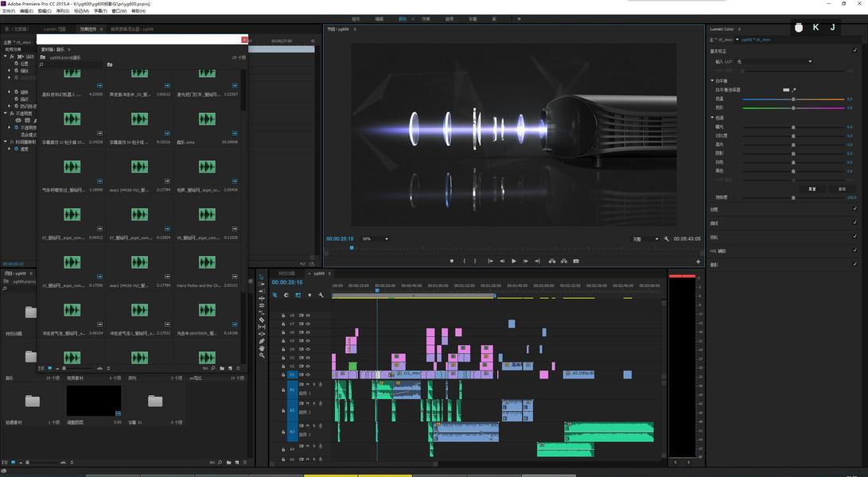Open the Input LUT dropdown
Viewport: 868px width, 477px height.
coord(774,61)
